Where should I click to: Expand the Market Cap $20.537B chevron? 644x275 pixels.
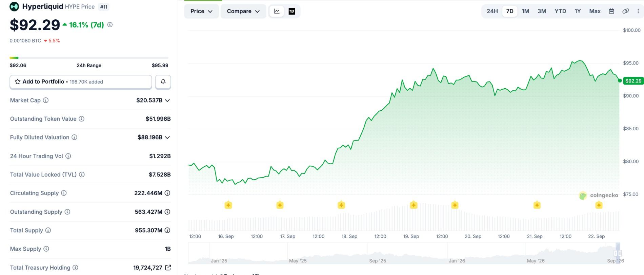click(167, 100)
